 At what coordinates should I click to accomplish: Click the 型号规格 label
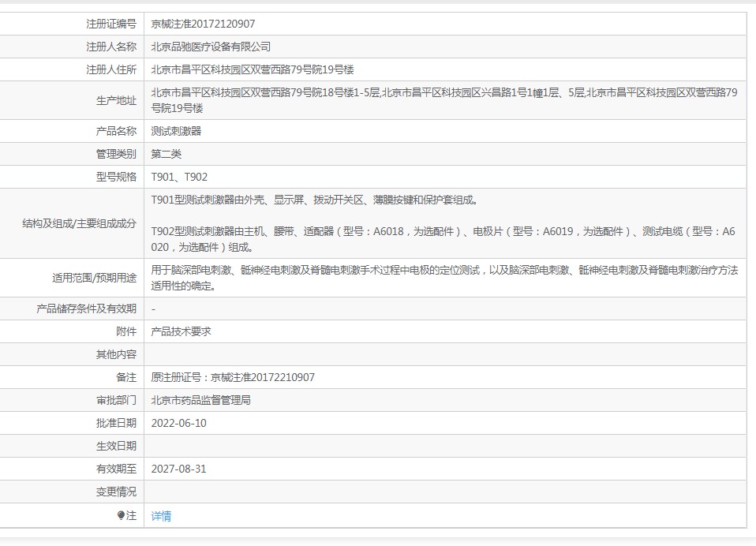116,177
